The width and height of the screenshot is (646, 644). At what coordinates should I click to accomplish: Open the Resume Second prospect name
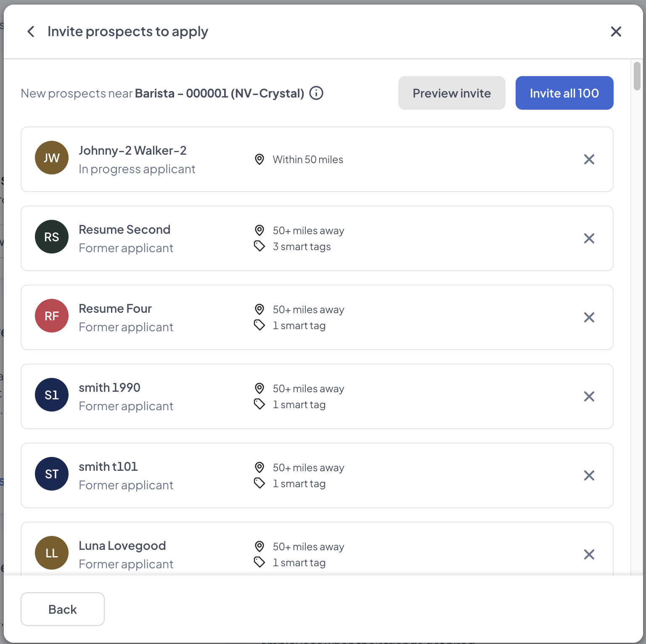point(124,230)
